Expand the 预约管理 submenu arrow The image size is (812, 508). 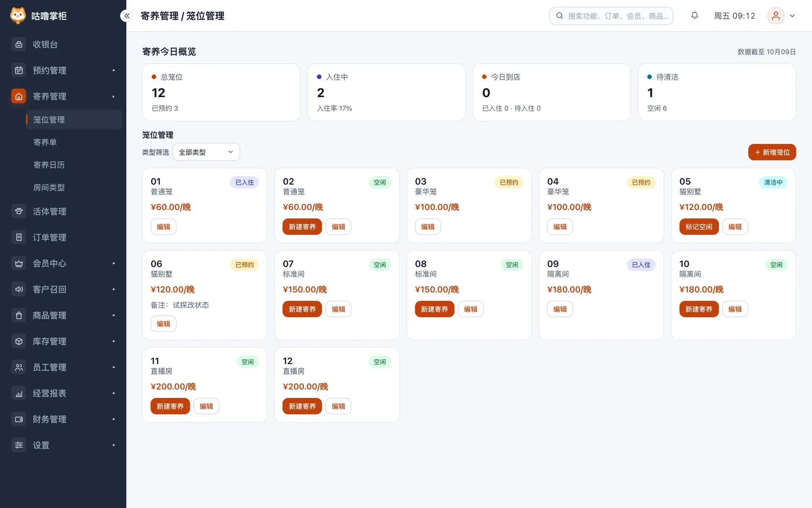point(114,70)
